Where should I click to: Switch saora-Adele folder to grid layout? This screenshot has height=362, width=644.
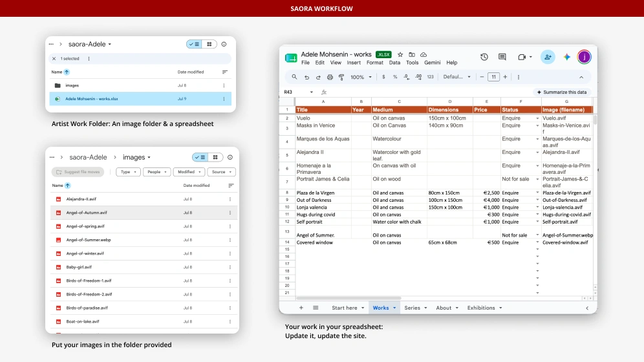pos(209,44)
